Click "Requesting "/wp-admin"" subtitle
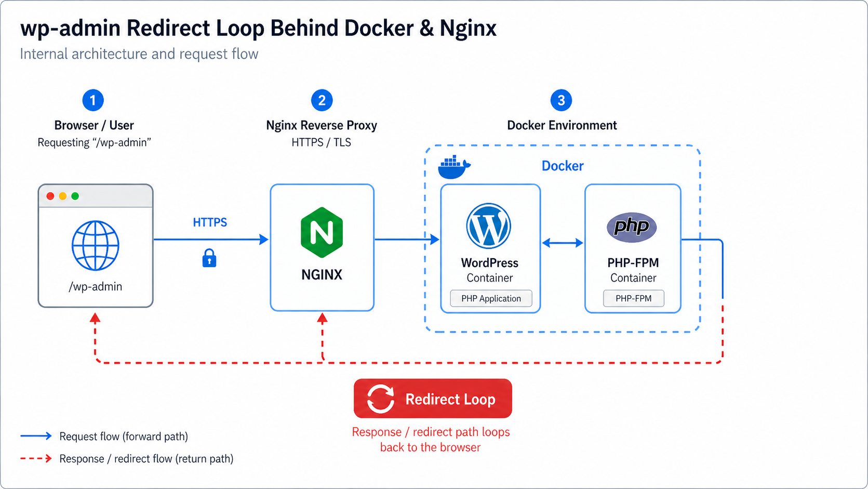The height and width of the screenshot is (489, 868). point(94,142)
